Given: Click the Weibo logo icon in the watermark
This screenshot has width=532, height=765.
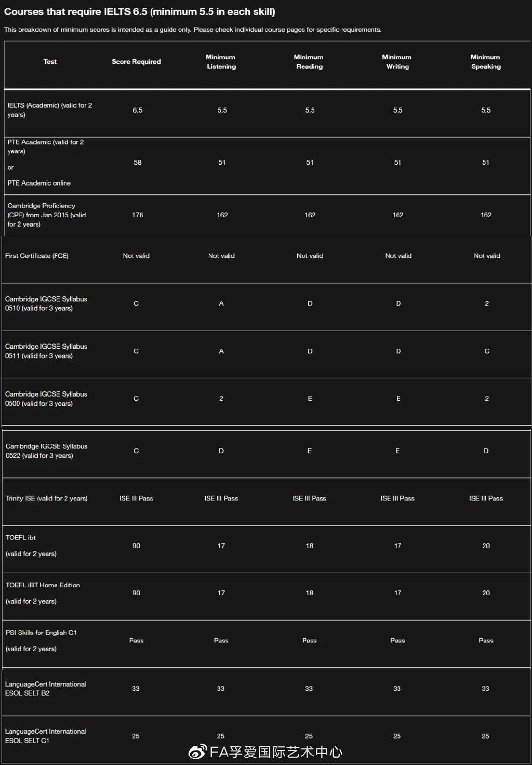Looking at the screenshot, I should (x=197, y=751).
